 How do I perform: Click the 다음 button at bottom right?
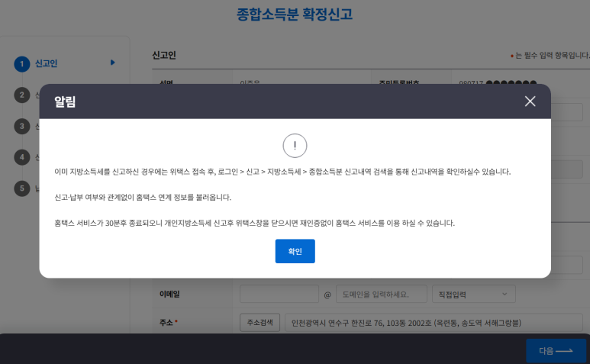pos(556,351)
